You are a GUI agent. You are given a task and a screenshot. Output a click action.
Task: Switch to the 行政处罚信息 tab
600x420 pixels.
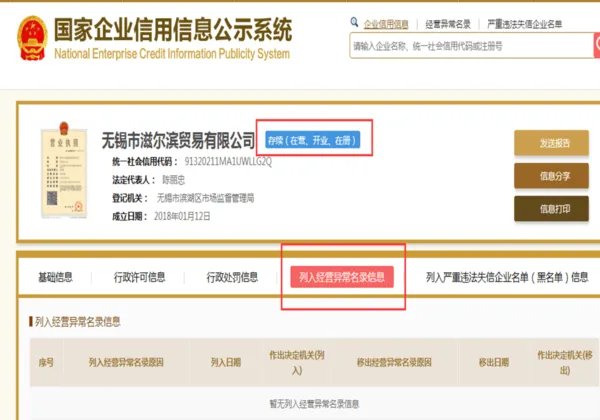tap(232, 277)
